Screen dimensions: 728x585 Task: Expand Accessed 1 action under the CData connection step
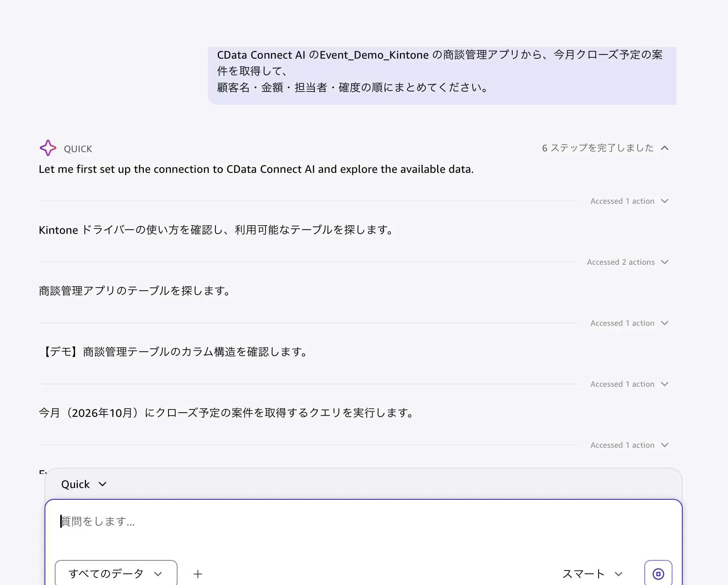click(629, 201)
